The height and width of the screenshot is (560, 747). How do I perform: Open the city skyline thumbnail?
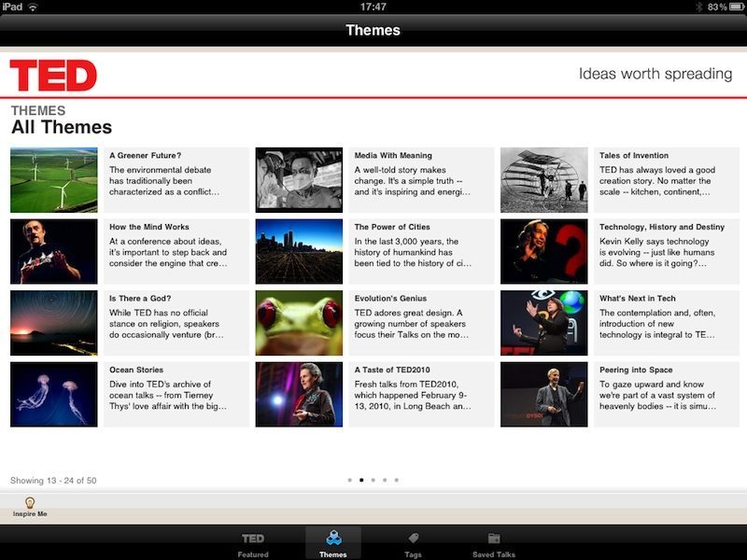pos(299,252)
